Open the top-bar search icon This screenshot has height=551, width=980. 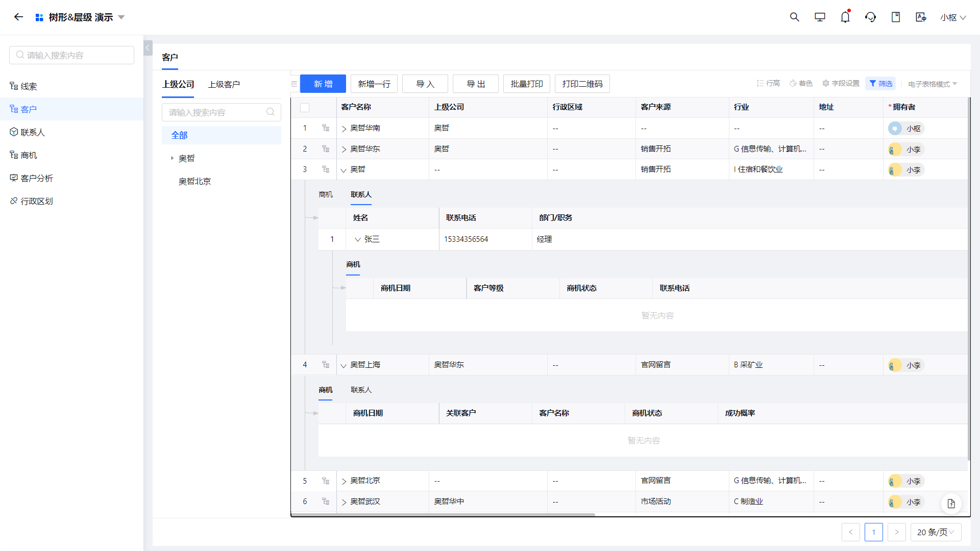point(794,17)
